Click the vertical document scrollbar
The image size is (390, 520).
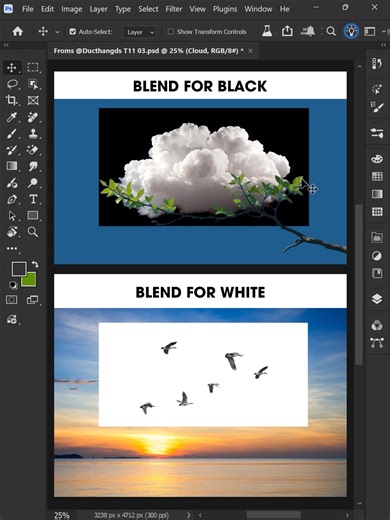(x=359, y=284)
